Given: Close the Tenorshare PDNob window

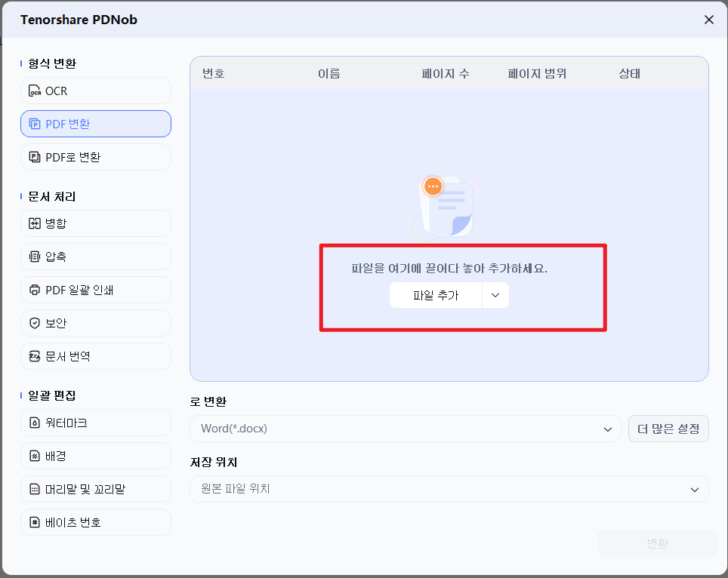Looking at the screenshot, I should pos(708,20).
